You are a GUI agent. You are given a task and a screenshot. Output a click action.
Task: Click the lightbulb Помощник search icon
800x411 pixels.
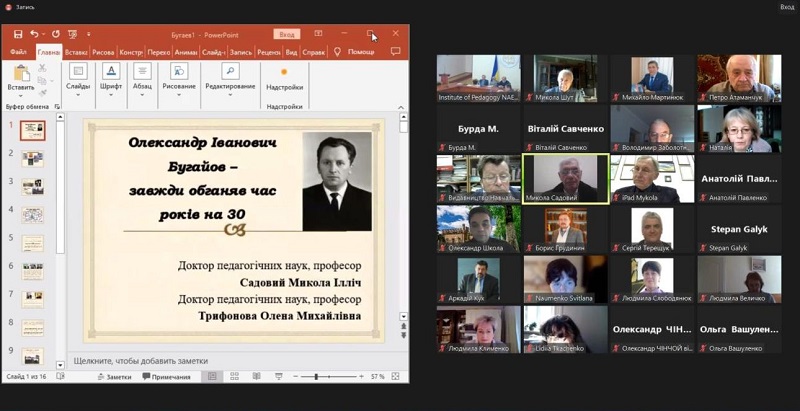click(337, 52)
